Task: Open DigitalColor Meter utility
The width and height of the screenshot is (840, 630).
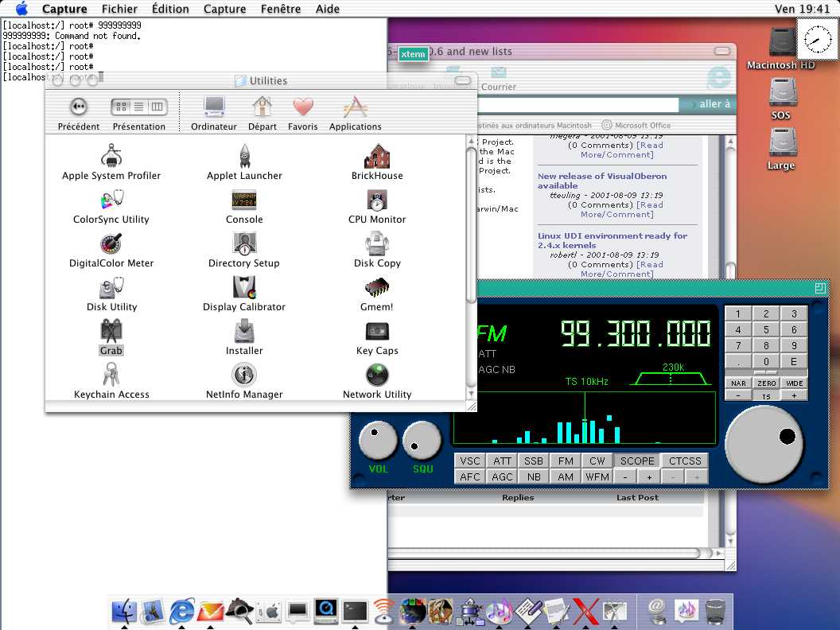Action: 111,243
